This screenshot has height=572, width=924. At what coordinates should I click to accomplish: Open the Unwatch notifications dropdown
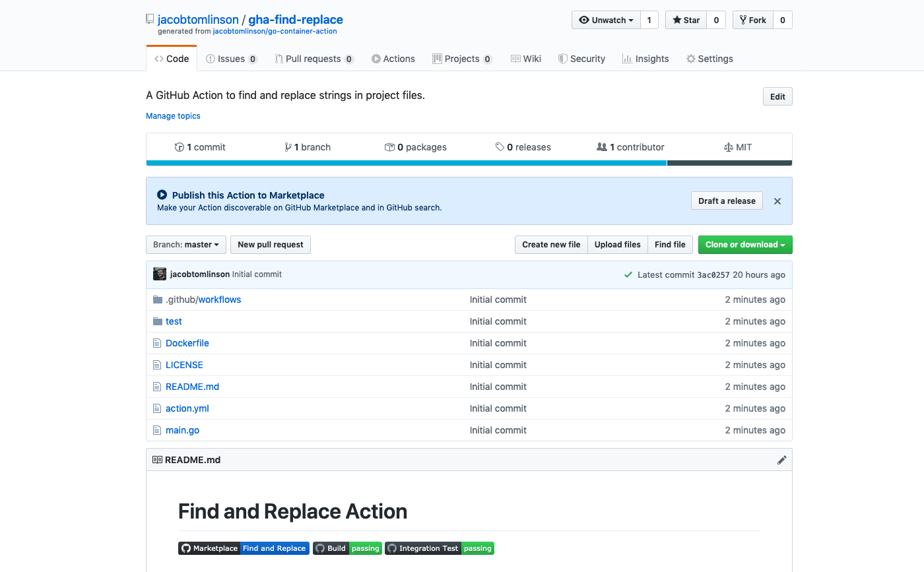point(606,20)
